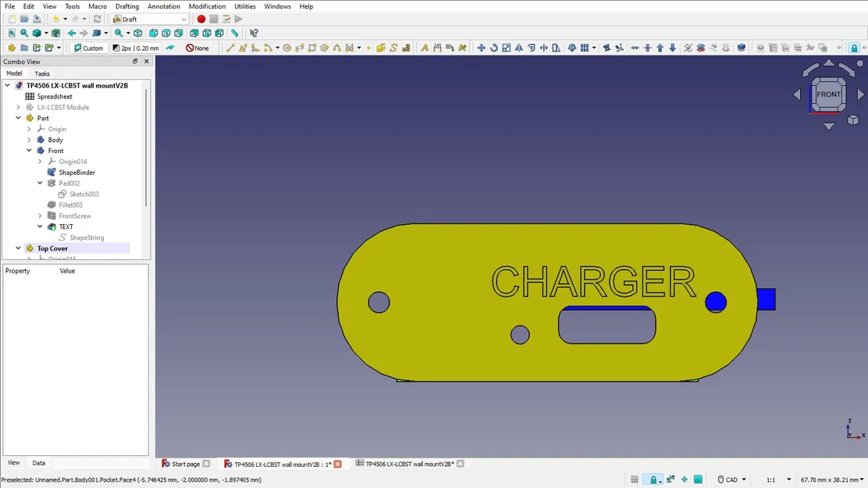Select the ShapeString tool icon in toolbar
Viewport: 868px width, 488px height.
pyautogui.click(x=393, y=48)
